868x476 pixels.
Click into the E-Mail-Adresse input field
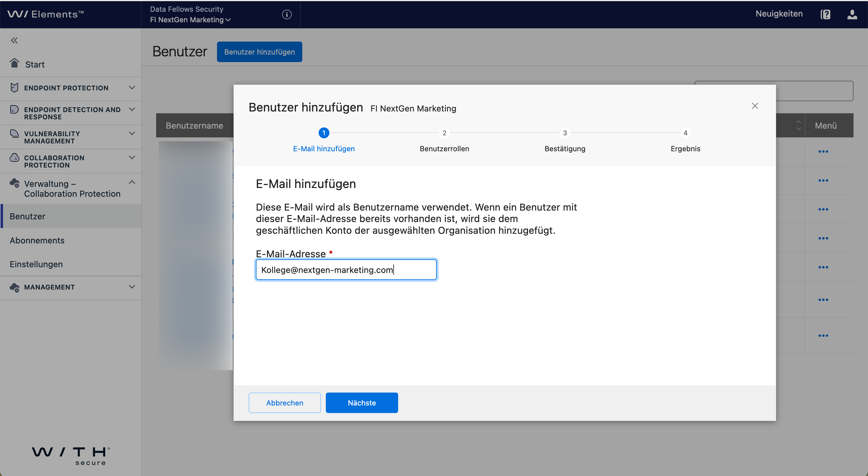point(346,270)
